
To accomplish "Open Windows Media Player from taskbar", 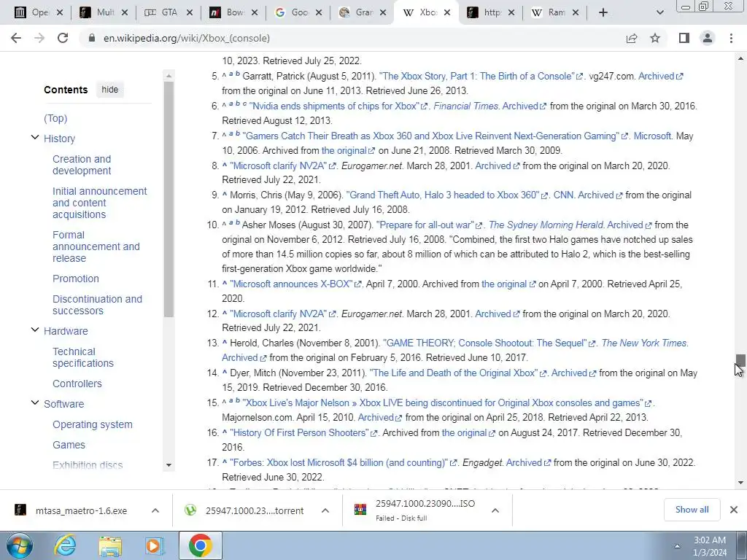I will point(155,546).
